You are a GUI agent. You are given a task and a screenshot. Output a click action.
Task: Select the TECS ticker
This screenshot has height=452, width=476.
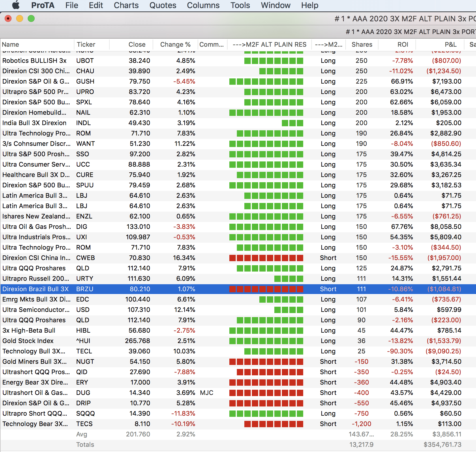coord(84,424)
